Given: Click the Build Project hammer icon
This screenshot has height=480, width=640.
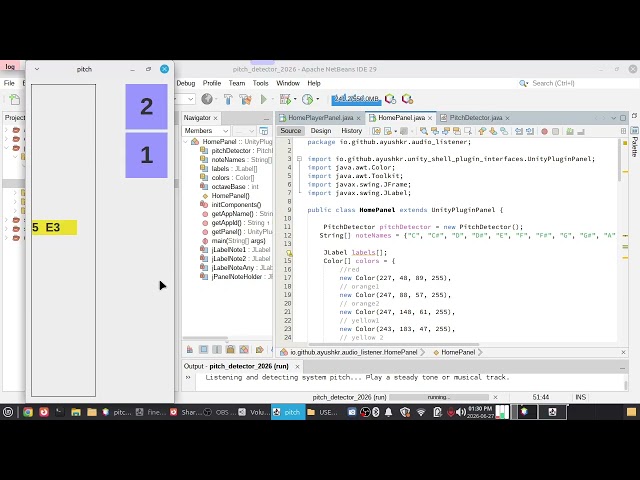Looking at the screenshot, I should pyautogui.click(x=228, y=99).
